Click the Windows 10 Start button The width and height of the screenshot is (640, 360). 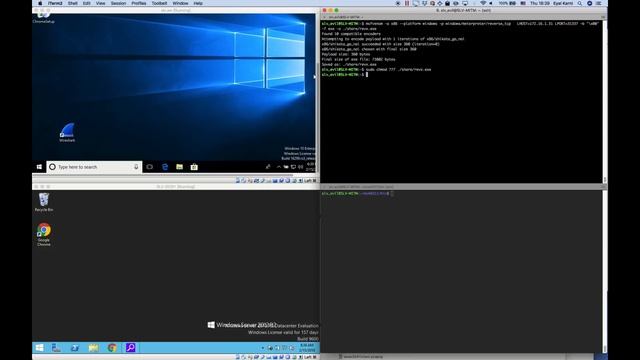pyautogui.click(x=39, y=167)
